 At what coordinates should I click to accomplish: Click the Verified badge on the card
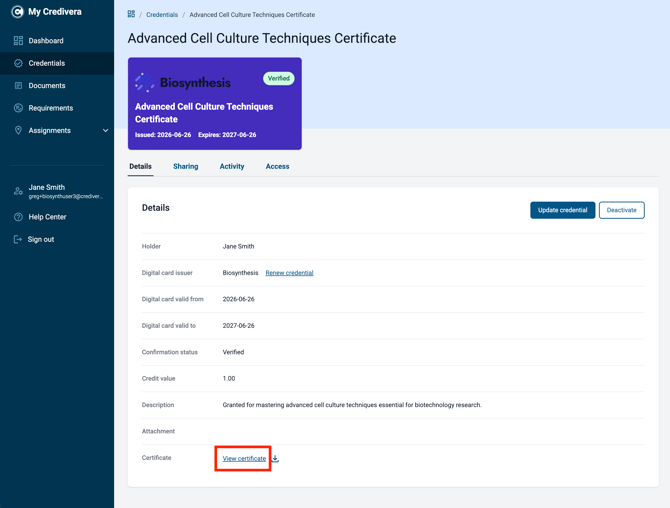pos(279,78)
